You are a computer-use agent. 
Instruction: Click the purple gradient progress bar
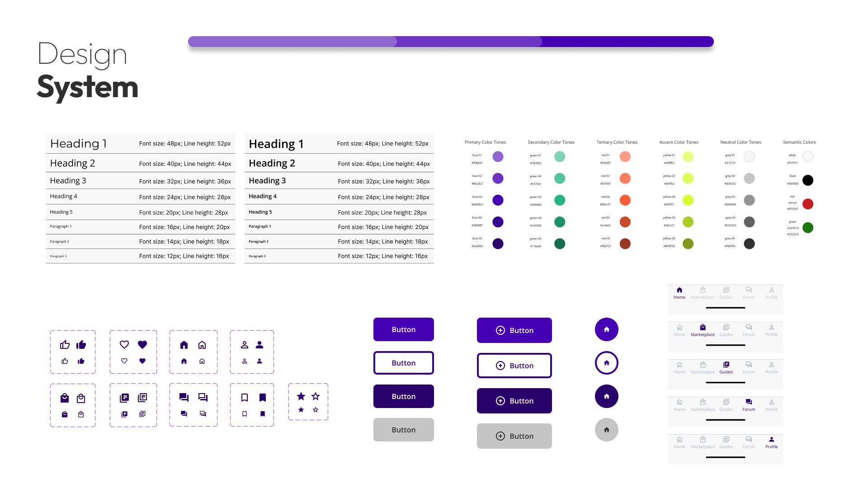coord(451,42)
